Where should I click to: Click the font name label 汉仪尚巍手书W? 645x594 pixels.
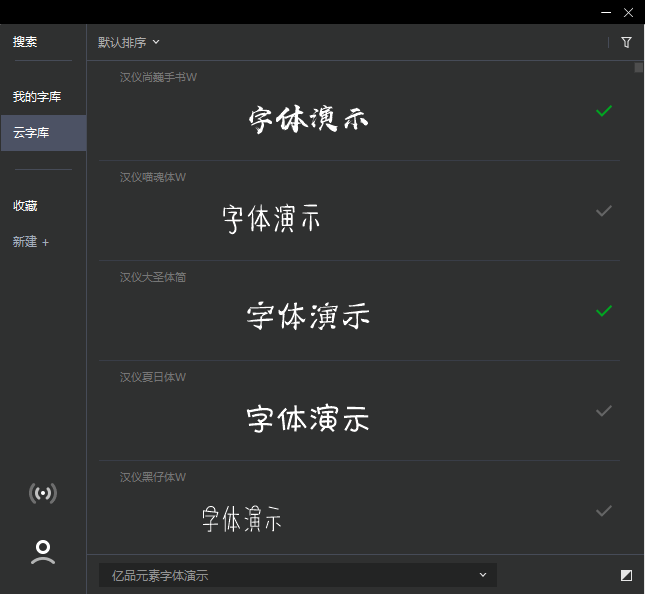coord(158,77)
